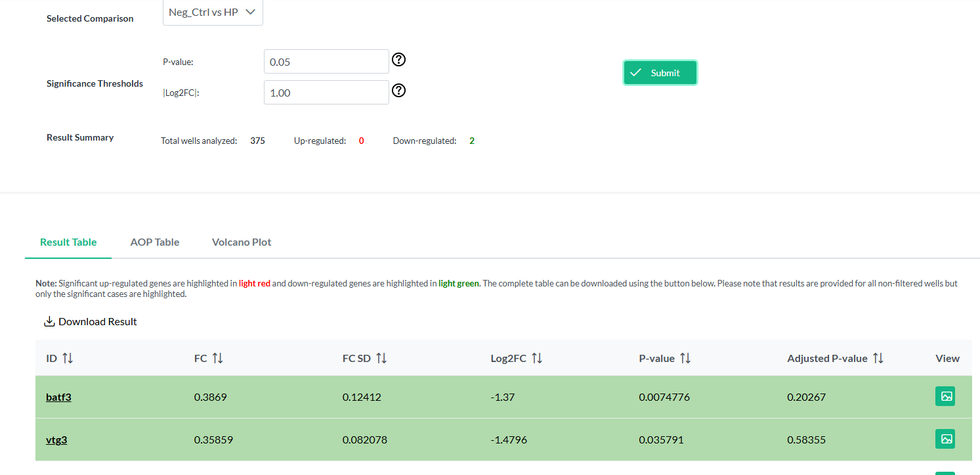Viewport: 980px width, 475px height.
Task: Sort table by FC SD column arrows
Action: tap(381, 358)
